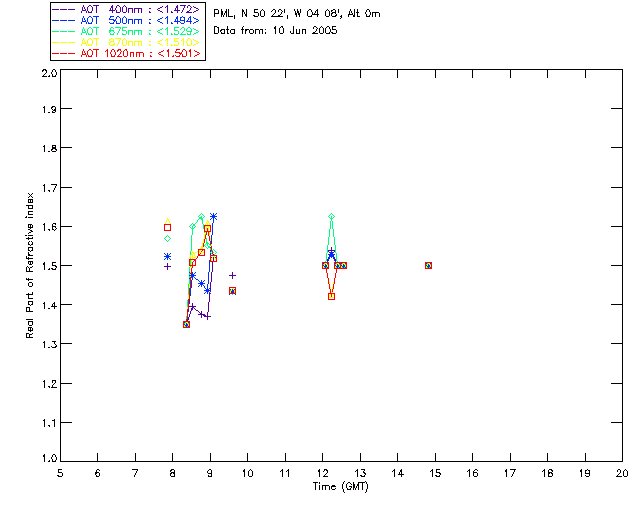
Task: Click the lowest data marker near 1.35 before time 8.5
Action: pos(187,325)
